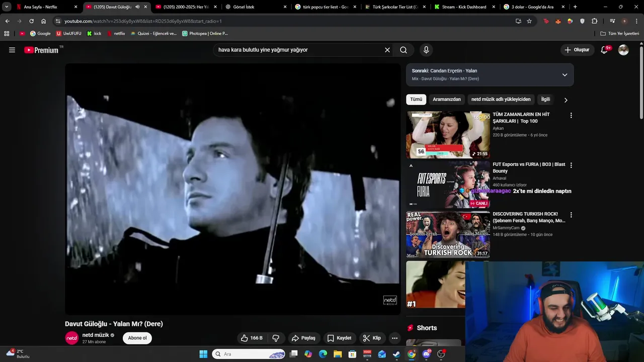Viewport: 644px width, 362px height.
Task: Pause the Davut Güloğlu video player
Action: click(232, 189)
